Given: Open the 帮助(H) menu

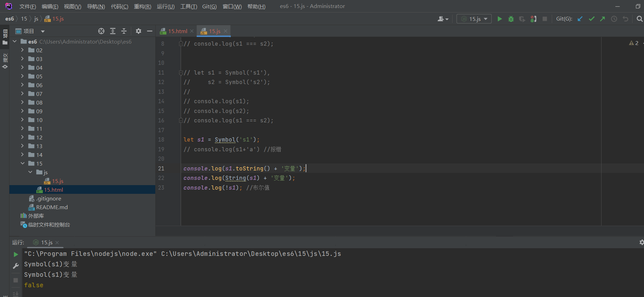Looking at the screenshot, I should point(256,7).
